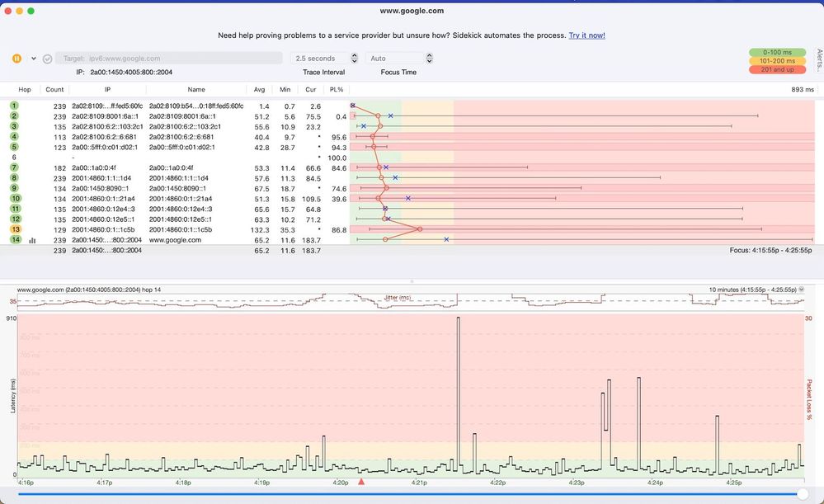Click the Focus: 4:15:55p - 4:25:55p label
Viewport: 824px width, 504px height.
[770, 250]
